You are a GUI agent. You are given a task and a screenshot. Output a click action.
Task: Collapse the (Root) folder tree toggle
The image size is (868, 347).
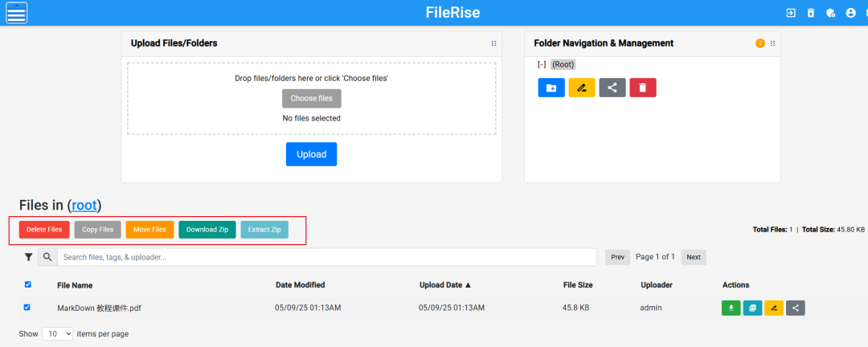[x=542, y=64]
